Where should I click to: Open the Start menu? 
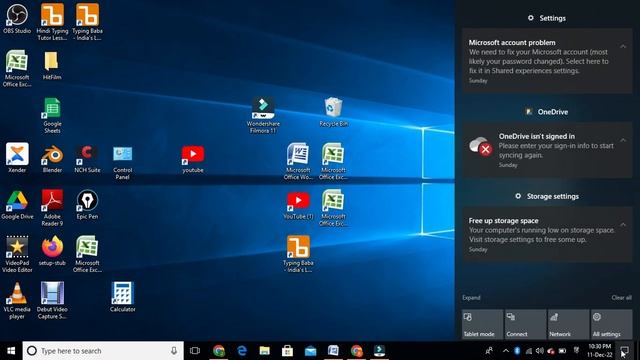pos(11,351)
